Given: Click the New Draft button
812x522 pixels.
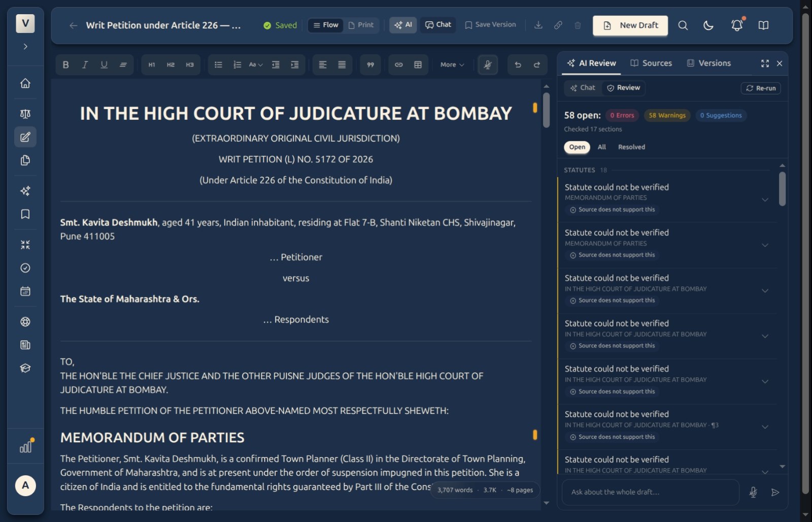Looking at the screenshot, I should point(630,25).
